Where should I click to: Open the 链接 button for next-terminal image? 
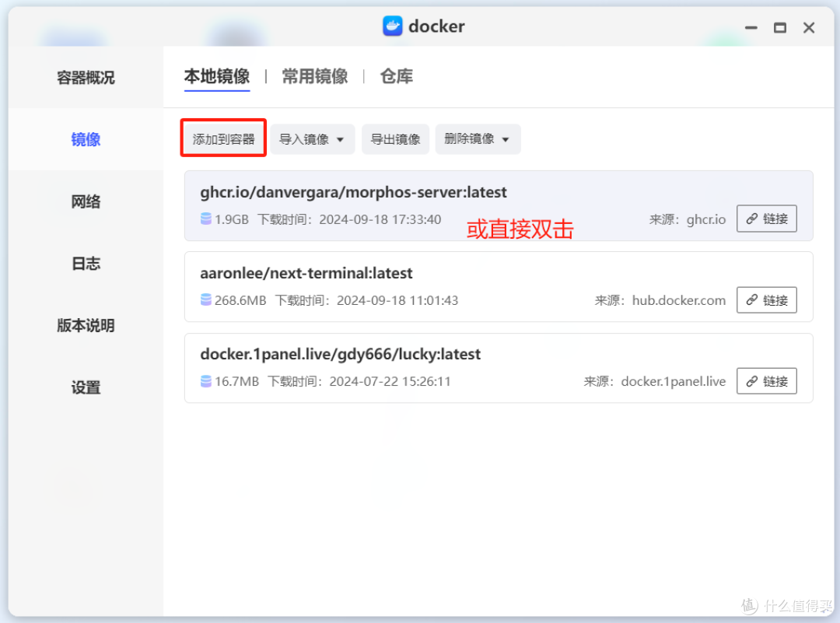[767, 300]
